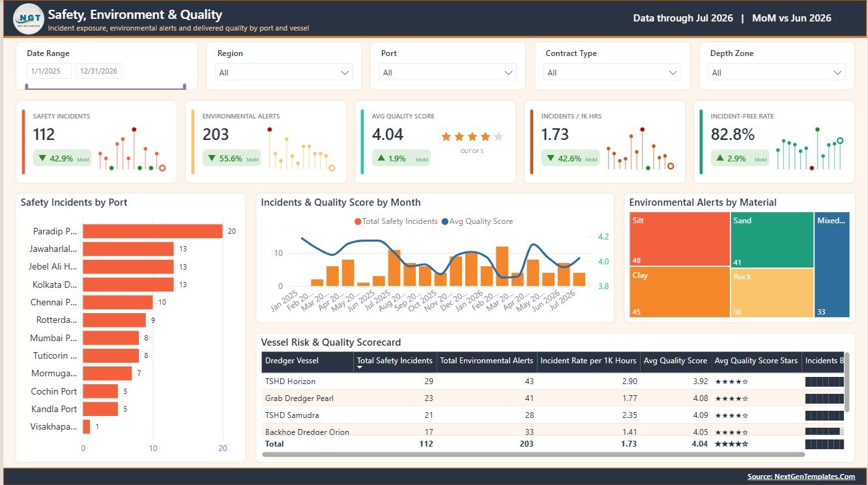
Task: Select the Jawaharlal port bar
Action: tap(128, 249)
